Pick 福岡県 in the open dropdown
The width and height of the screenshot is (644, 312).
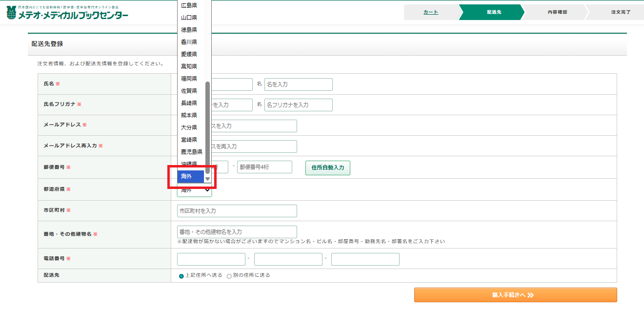(189, 79)
